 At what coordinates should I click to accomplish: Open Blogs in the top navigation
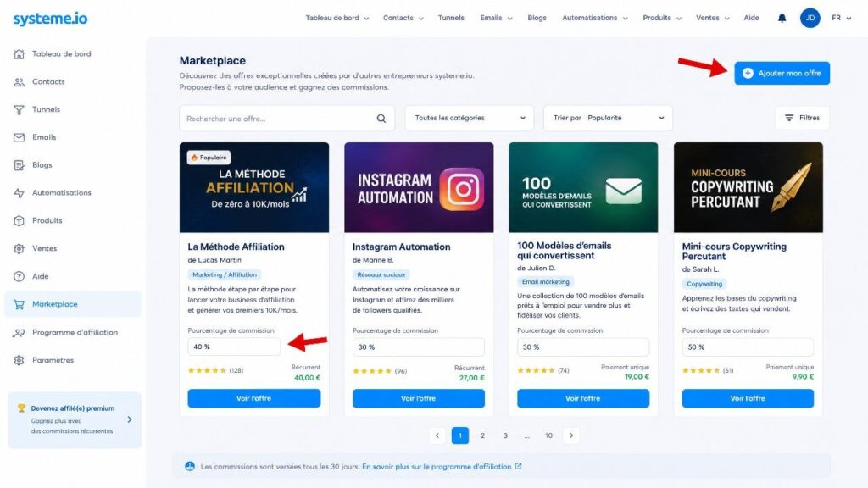click(537, 19)
